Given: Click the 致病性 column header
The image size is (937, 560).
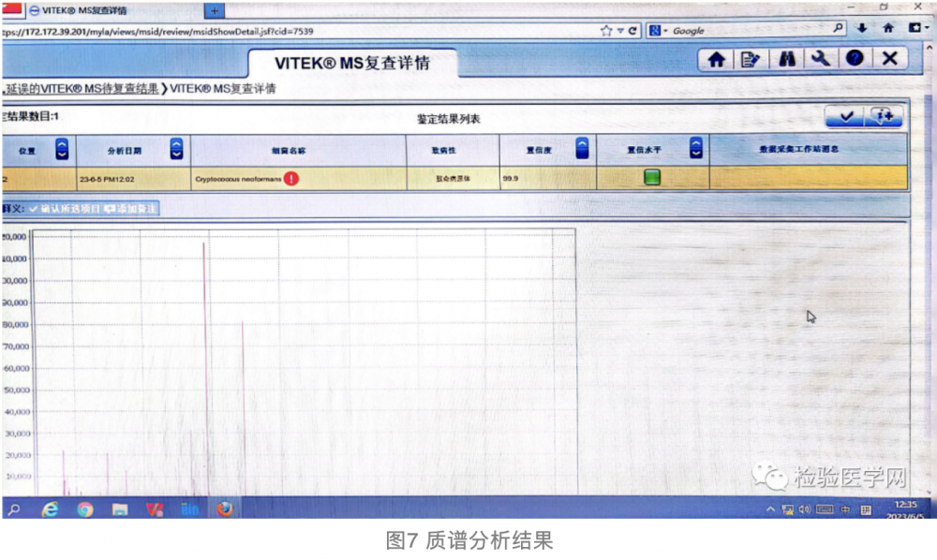Looking at the screenshot, I should [453, 150].
